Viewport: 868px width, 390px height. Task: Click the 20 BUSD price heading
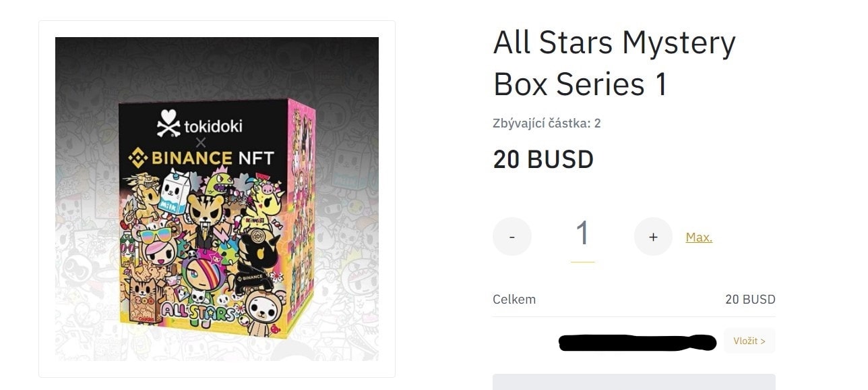(543, 160)
